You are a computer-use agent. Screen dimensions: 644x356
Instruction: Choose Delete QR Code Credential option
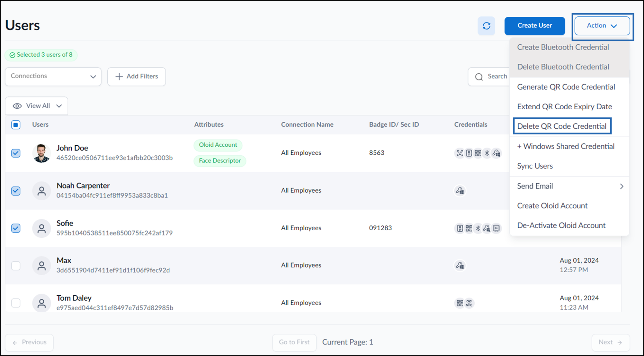(x=562, y=126)
